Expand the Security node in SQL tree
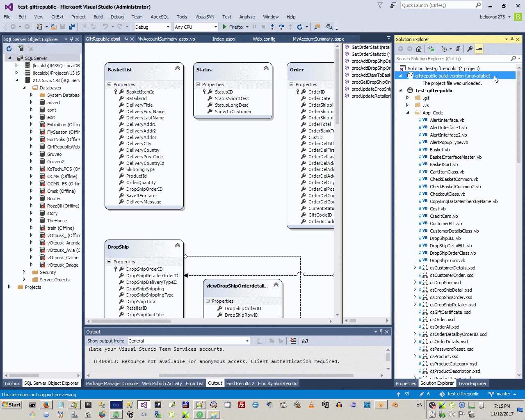This screenshot has width=525, height=420. pos(24,272)
